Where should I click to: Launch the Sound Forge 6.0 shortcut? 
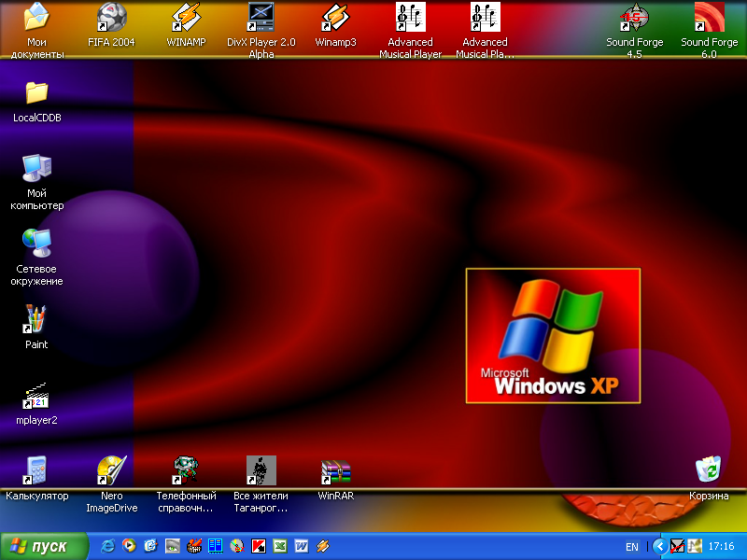tap(709, 17)
